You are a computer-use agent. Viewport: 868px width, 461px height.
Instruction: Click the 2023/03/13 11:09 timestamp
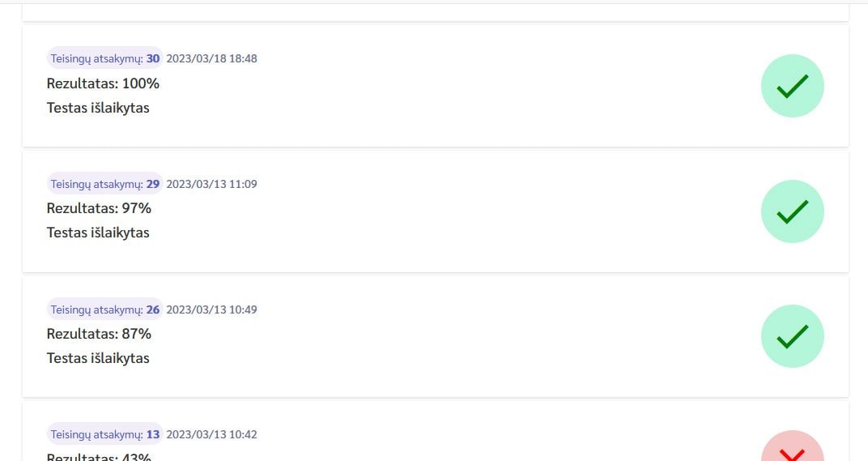[x=211, y=184]
